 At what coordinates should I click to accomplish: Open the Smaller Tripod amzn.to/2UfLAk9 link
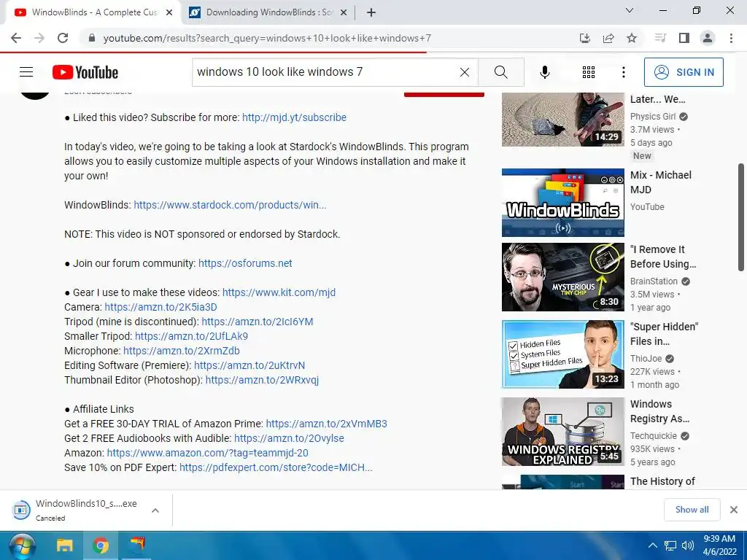pos(191,336)
